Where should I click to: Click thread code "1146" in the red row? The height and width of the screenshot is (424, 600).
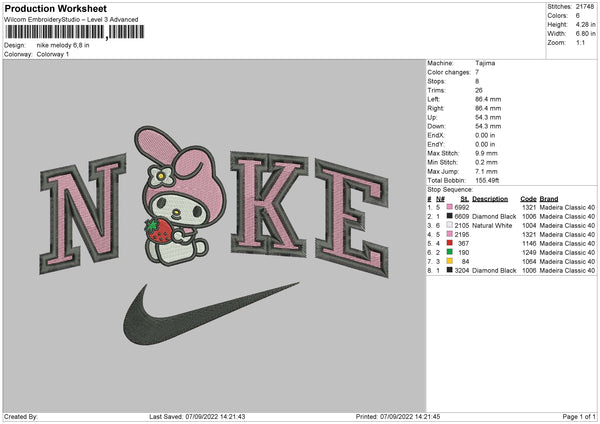pos(529,243)
